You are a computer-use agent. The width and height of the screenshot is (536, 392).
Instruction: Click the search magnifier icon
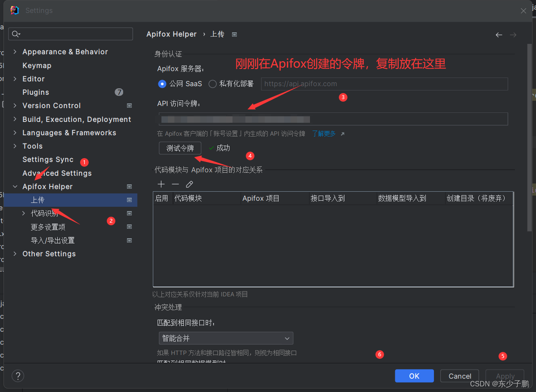point(16,34)
